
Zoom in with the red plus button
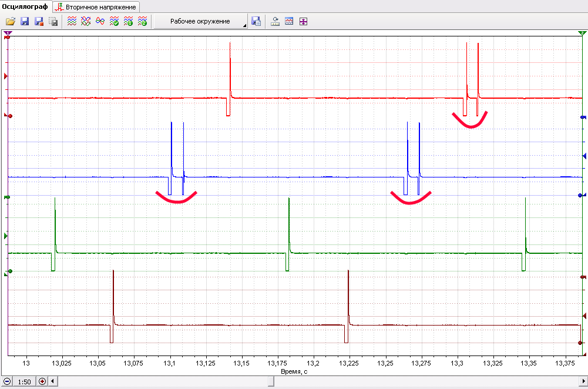click(42, 381)
